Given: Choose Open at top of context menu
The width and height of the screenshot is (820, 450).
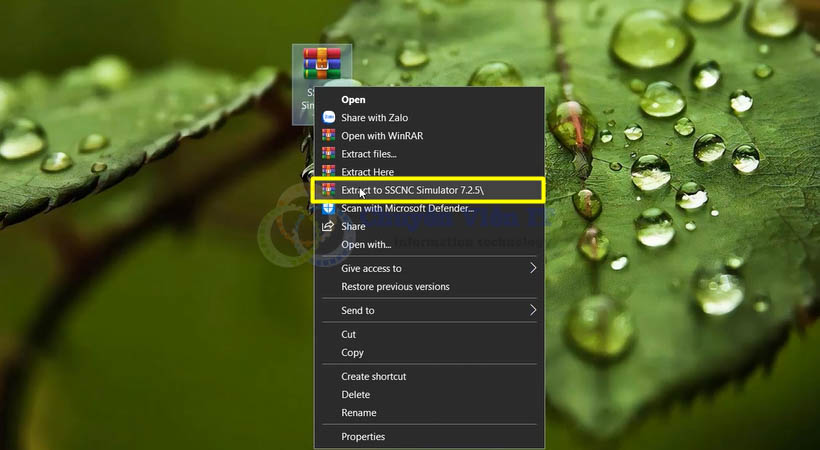Looking at the screenshot, I should [x=353, y=100].
